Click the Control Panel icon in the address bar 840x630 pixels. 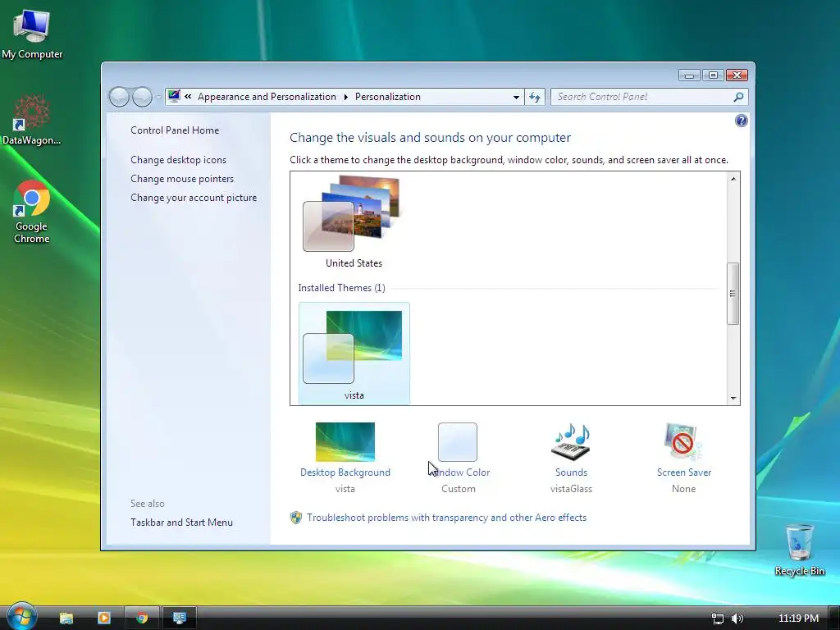coord(174,97)
